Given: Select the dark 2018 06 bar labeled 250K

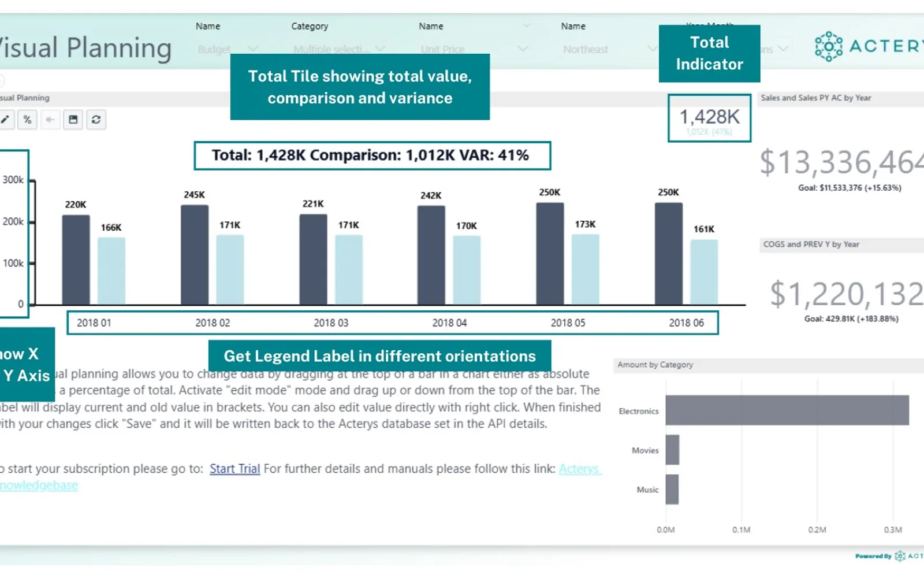Looking at the screenshot, I should tap(668, 253).
